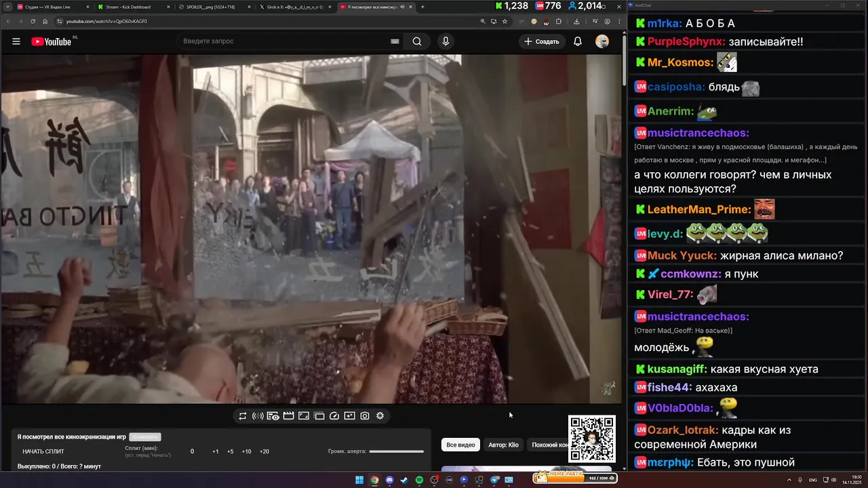The height and width of the screenshot is (488, 868).
Task: Open Discord from the taskbar
Action: coord(389,480)
